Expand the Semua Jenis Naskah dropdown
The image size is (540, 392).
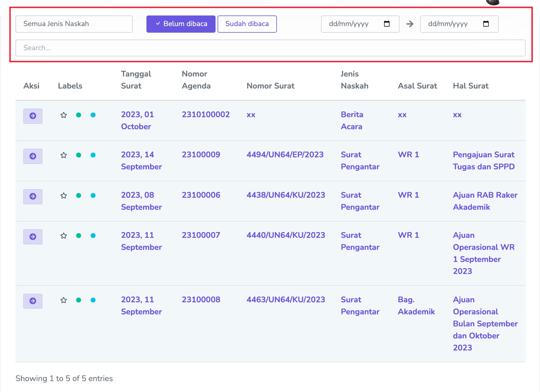(x=74, y=24)
